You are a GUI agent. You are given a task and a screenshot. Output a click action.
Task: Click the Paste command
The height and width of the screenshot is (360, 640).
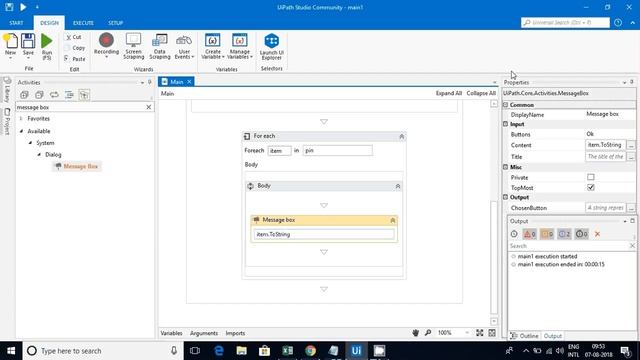tap(75, 59)
